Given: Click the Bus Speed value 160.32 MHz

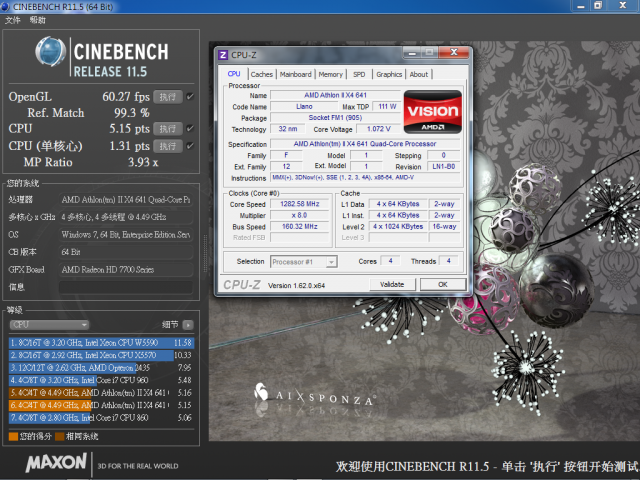Looking at the screenshot, I should point(300,227).
